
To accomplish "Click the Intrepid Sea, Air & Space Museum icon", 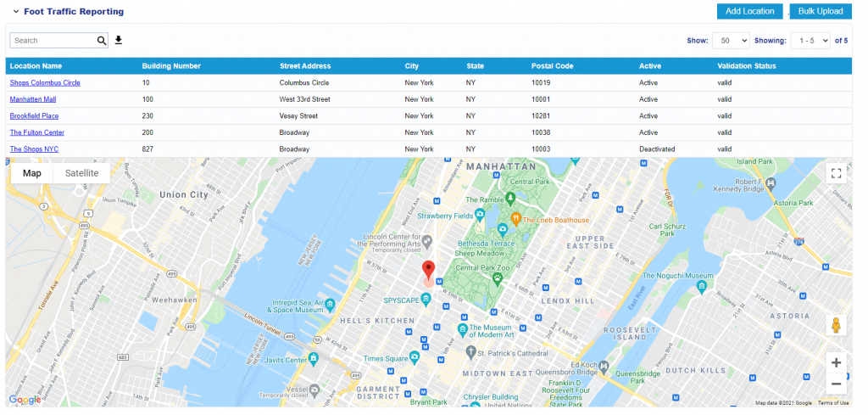I will pyautogui.click(x=330, y=304).
